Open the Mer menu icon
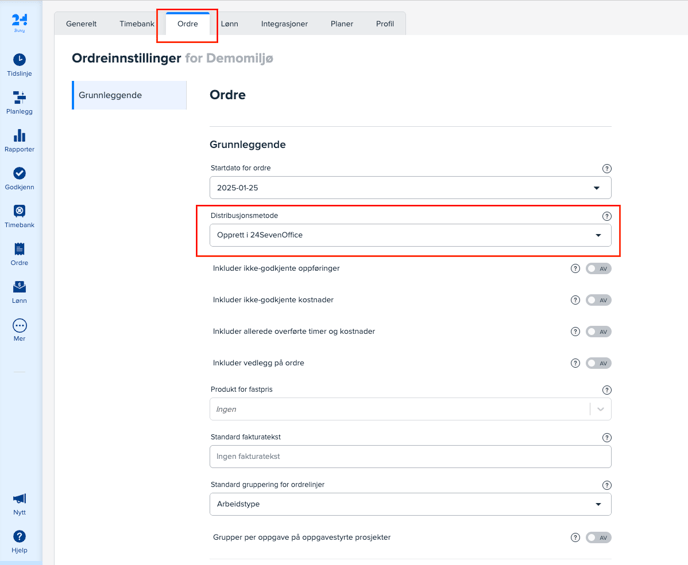Image resolution: width=688 pixels, height=565 pixels. 19,329
